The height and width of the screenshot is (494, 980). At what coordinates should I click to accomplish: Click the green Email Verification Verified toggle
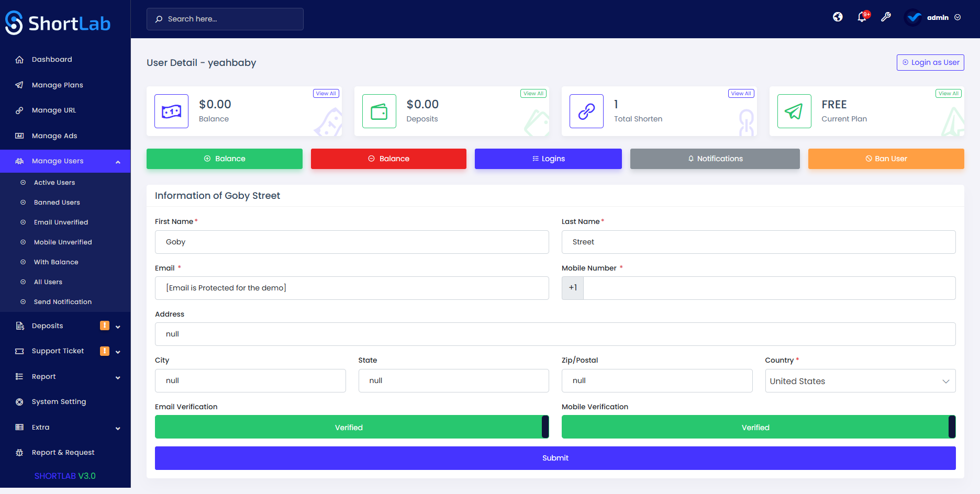pos(349,427)
